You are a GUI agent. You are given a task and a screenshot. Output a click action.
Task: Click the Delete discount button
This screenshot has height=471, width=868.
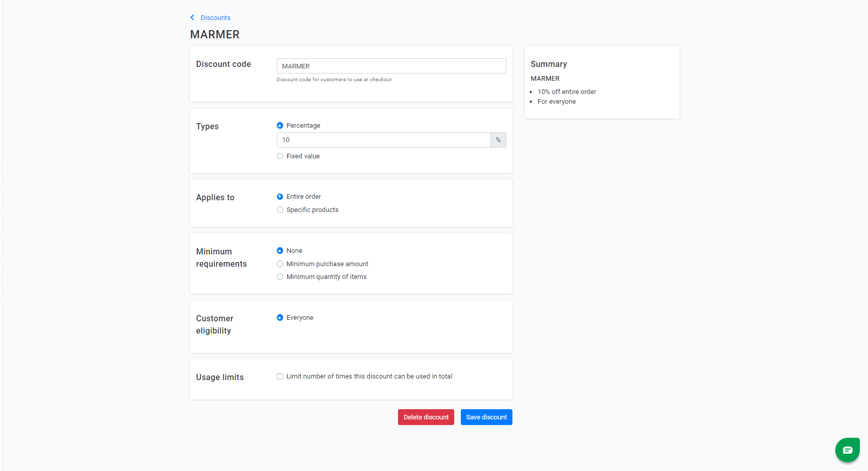pos(426,417)
